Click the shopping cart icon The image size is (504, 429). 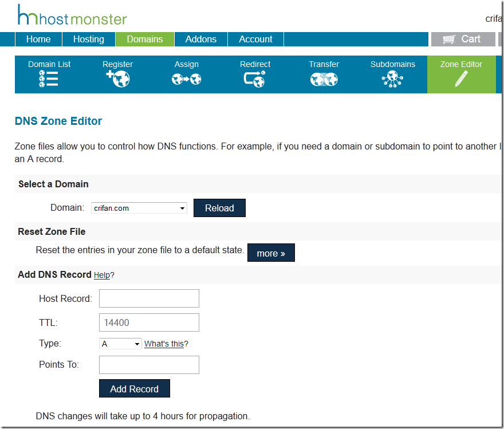[449, 39]
